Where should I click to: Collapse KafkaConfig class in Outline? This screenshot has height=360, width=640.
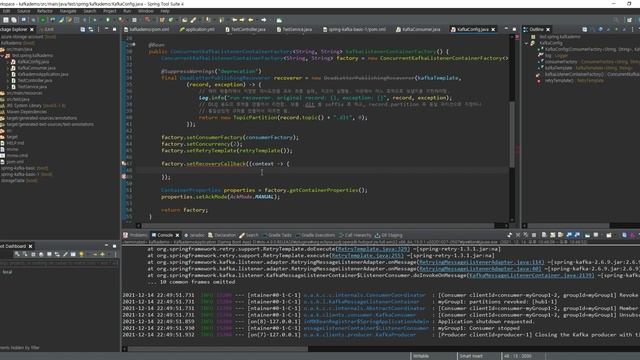[x=526, y=43]
